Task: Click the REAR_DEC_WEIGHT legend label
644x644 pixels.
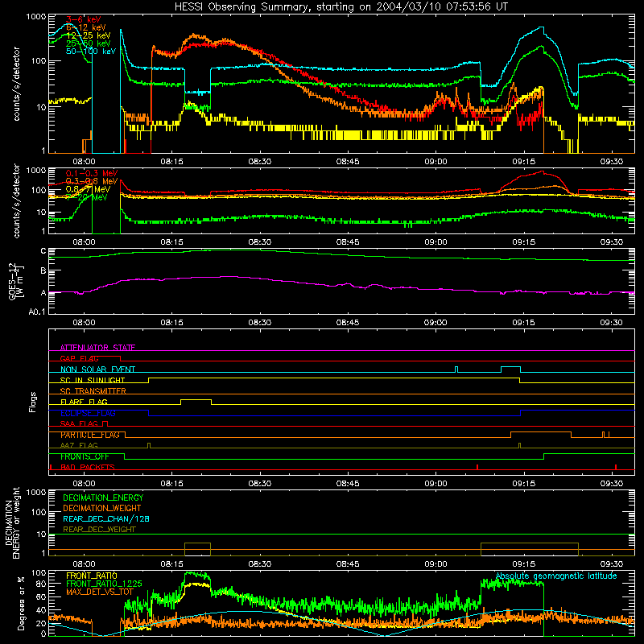Action: (x=99, y=530)
